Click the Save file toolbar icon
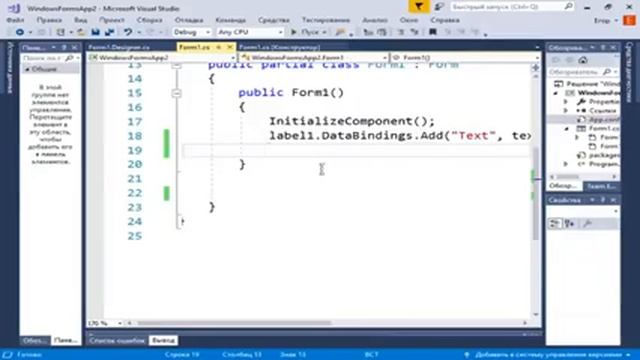The width and height of the screenshot is (640, 360). pyautogui.click(x=96, y=32)
